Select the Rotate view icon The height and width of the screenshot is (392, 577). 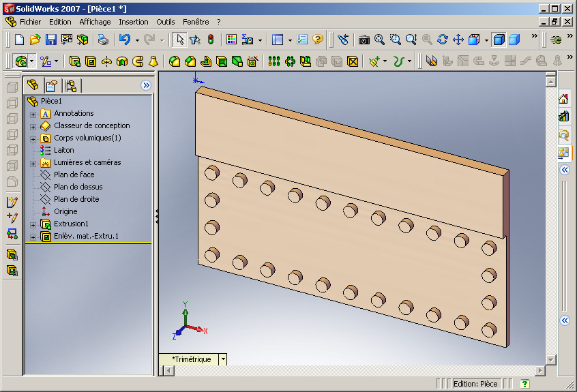click(443, 40)
